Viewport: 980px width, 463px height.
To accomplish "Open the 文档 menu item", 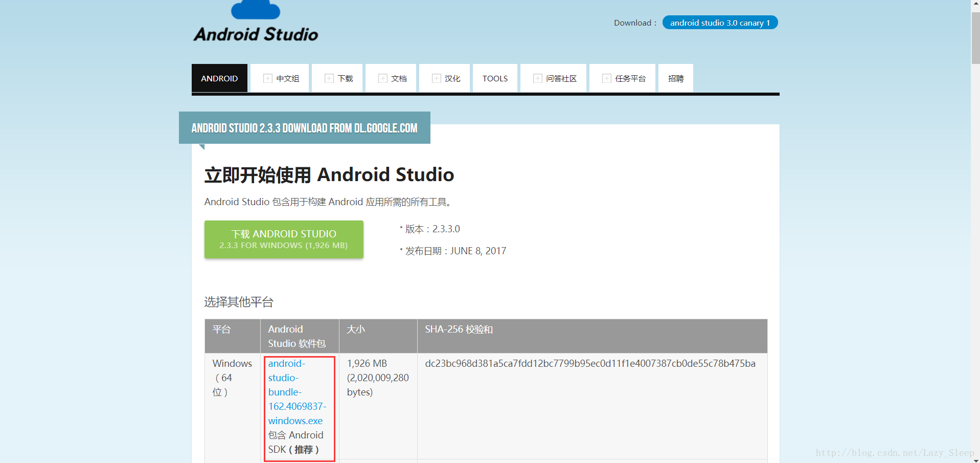I will click(391, 78).
